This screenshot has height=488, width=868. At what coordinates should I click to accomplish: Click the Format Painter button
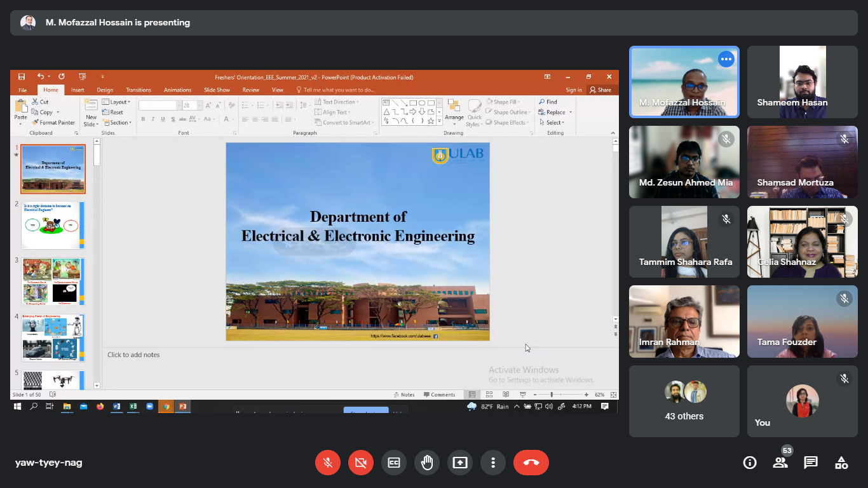click(53, 123)
